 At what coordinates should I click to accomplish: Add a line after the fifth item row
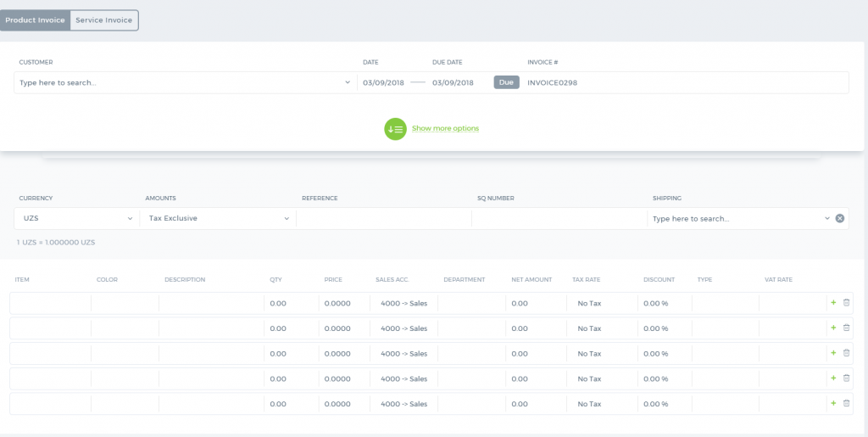[x=833, y=403]
